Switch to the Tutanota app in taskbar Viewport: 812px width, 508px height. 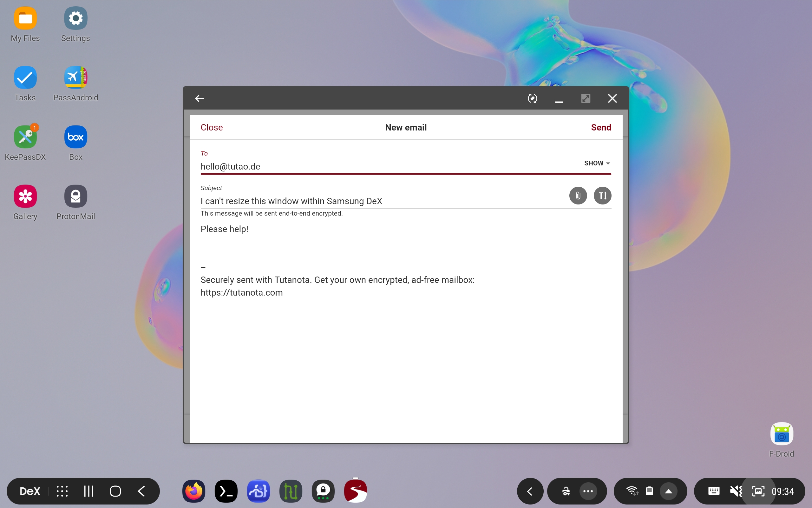[355, 491]
